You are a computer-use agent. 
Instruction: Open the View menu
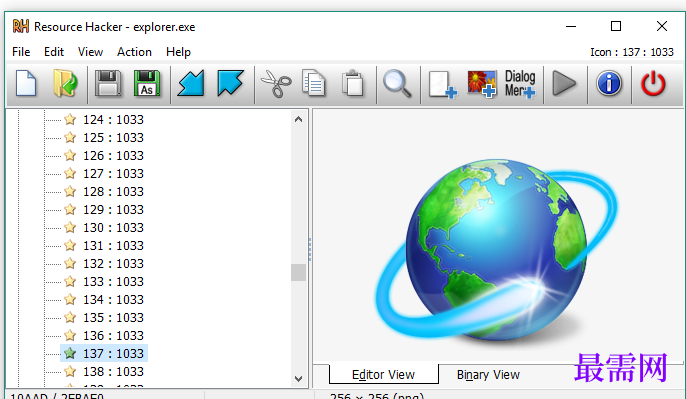(91, 52)
